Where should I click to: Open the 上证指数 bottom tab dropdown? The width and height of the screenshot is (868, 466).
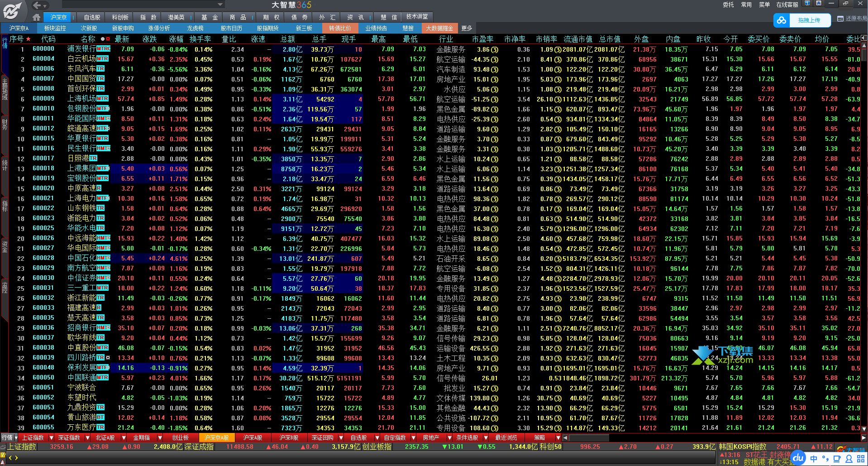(51, 437)
